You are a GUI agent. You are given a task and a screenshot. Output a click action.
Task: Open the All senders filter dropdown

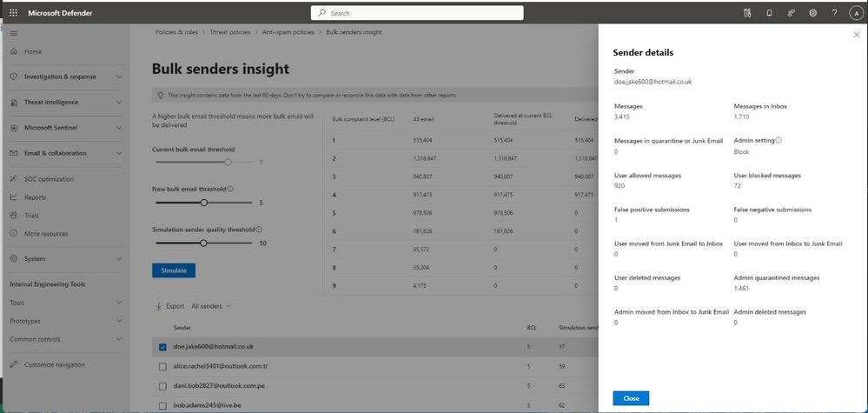(211, 306)
